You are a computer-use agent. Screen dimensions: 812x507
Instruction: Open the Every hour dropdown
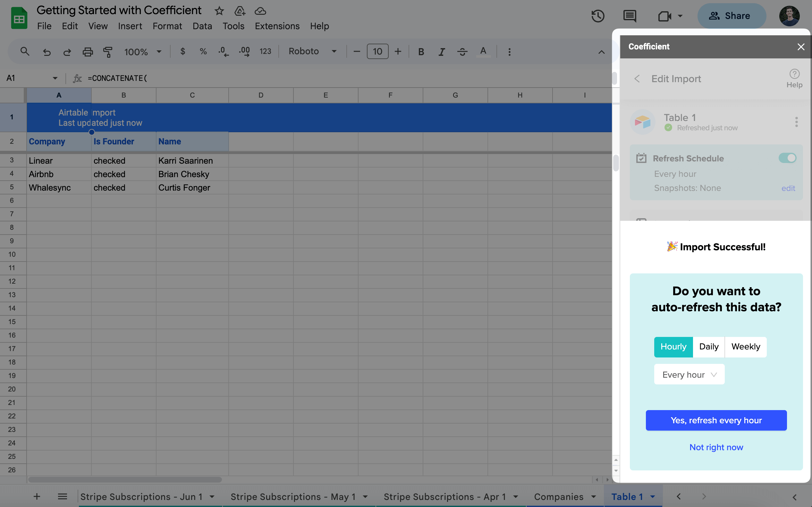pos(689,374)
